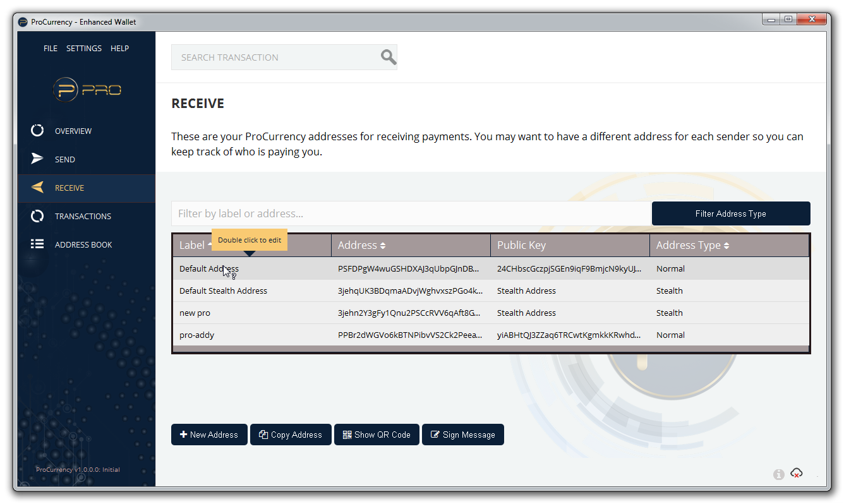844x504 pixels.
Task: Click the PRO logo in sidebar
Action: coord(87,90)
